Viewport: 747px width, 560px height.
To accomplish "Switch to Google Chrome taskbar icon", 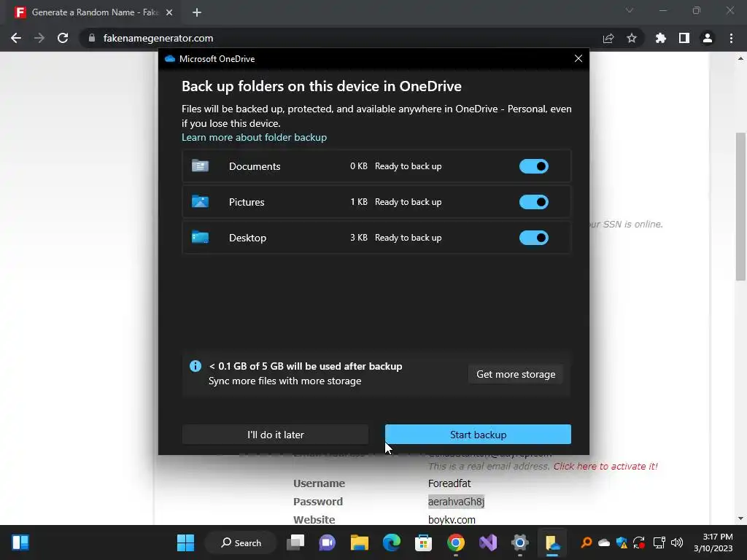I will 456,542.
